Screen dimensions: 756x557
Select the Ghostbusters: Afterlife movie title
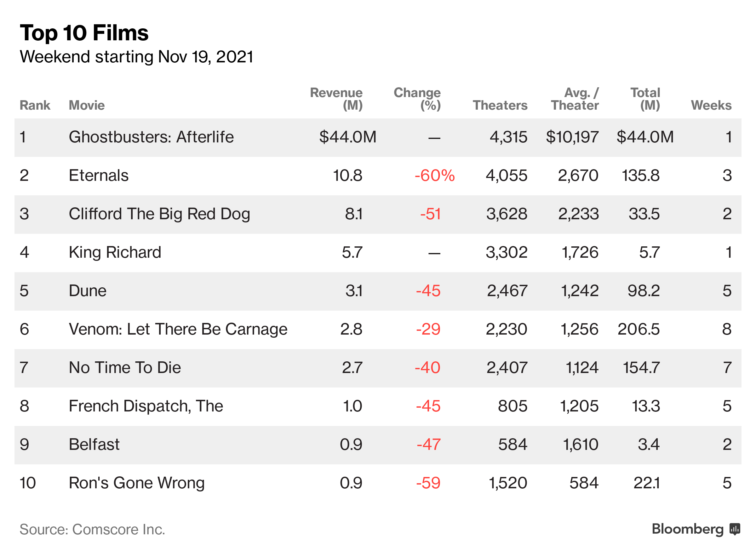click(151, 137)
